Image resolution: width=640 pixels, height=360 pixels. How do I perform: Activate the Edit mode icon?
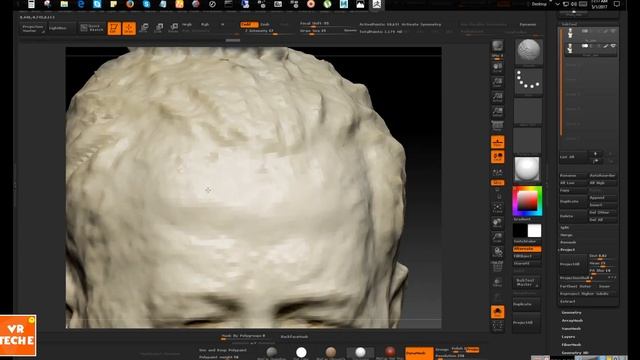point(114,28)
